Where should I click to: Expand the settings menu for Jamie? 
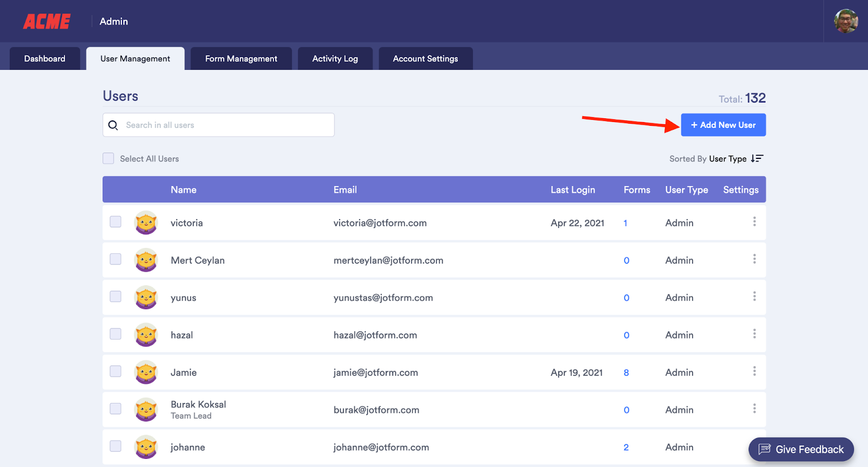coord(754,372)
